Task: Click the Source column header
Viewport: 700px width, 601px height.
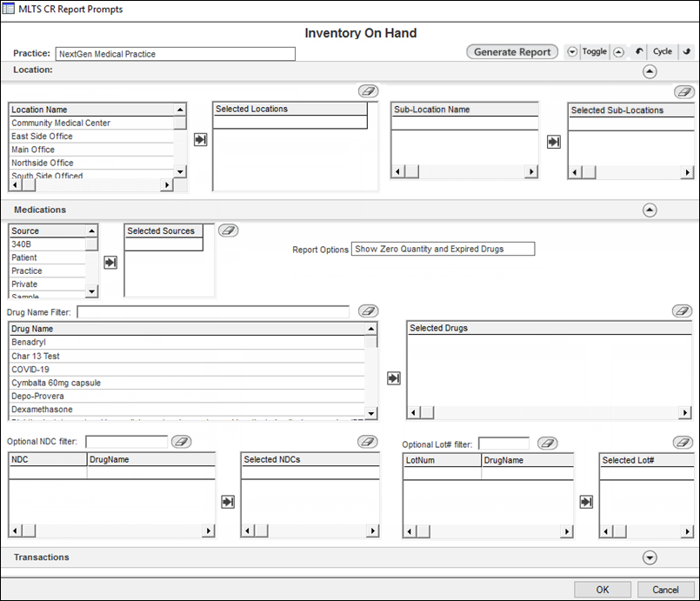Action: click(47, 230)
